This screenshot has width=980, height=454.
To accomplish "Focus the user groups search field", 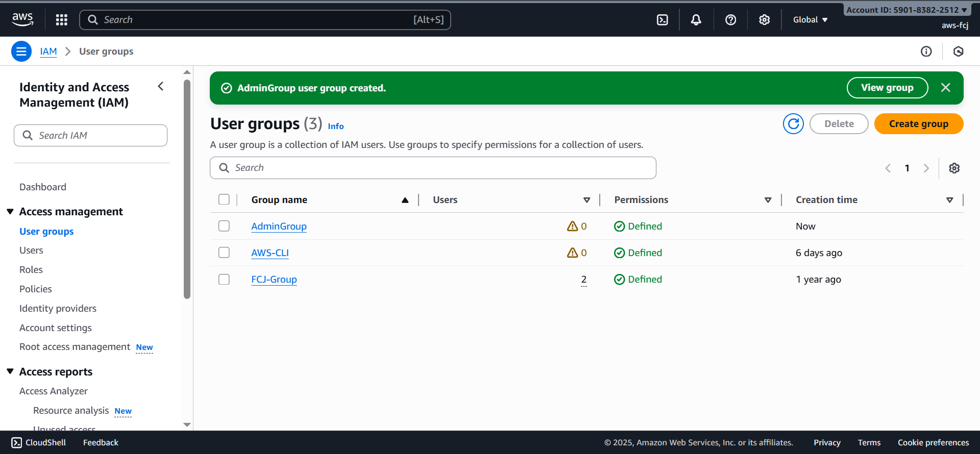I will [433, 168].
